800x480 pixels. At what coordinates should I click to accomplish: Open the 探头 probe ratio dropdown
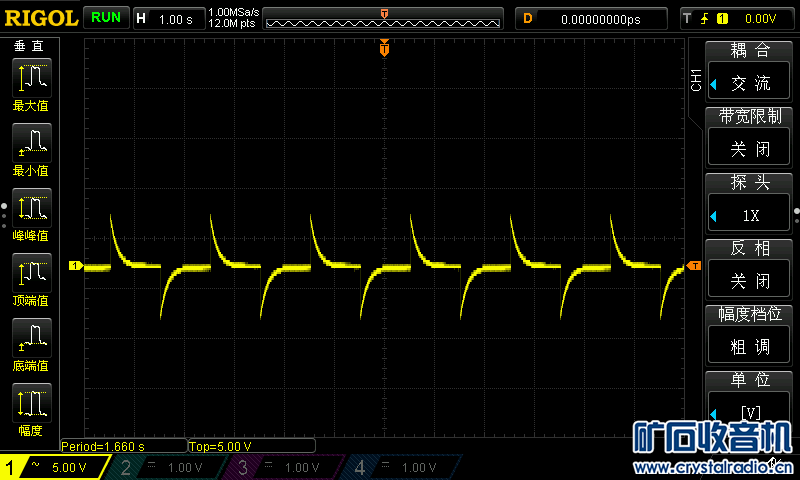pyautogui.click(x=750, y=203)
